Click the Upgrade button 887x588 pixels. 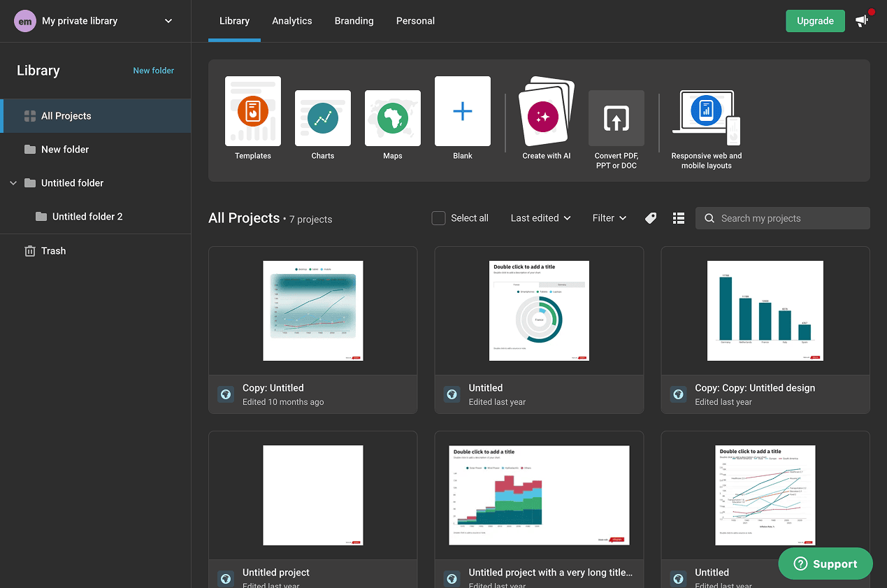815,21
